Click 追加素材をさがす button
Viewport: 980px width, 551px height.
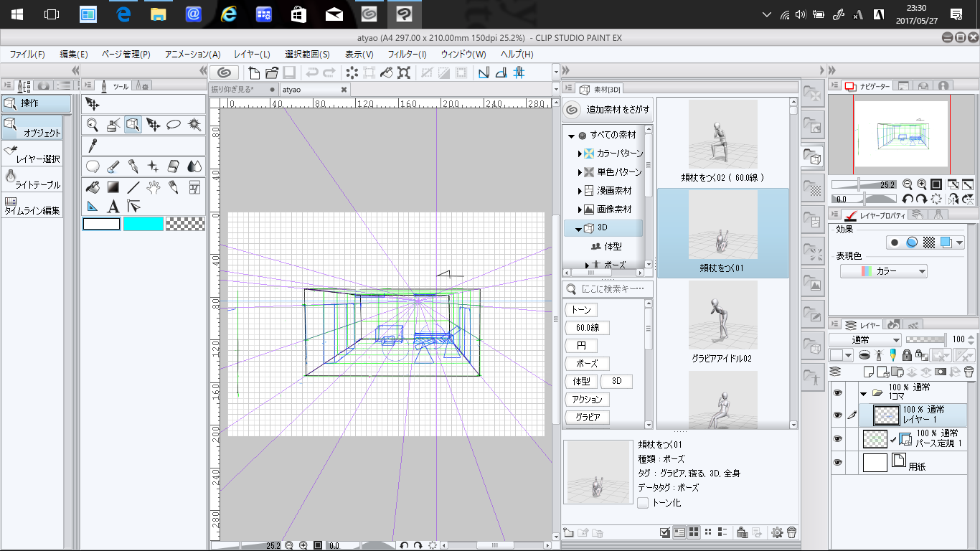(x=608, y=110)
